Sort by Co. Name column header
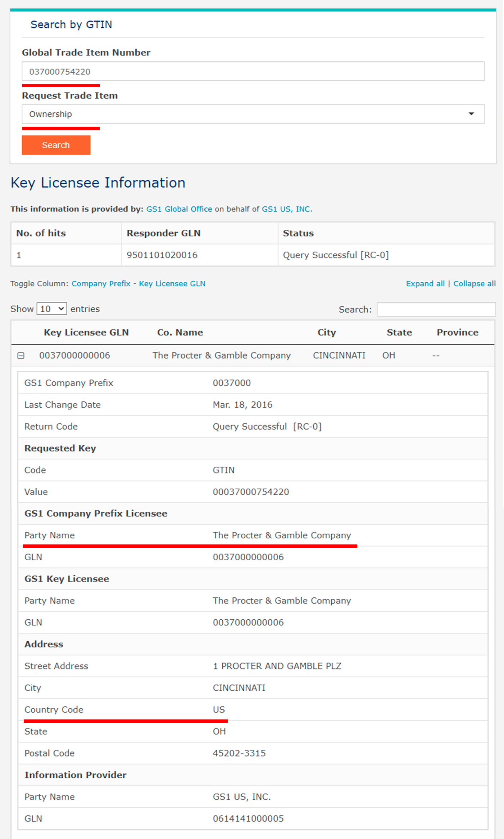 click(180, 332)
